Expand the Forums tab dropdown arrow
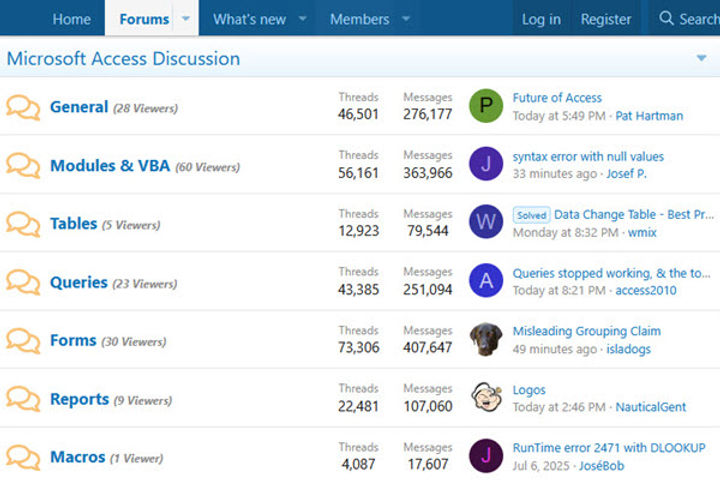The width and height of the screenshot is (720, 480). 185,19
